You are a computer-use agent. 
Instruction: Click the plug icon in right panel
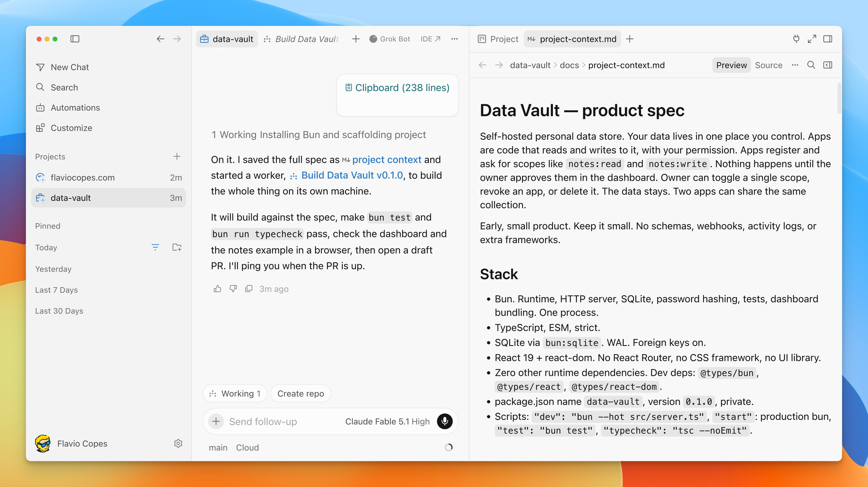click(x=796, y=39)
